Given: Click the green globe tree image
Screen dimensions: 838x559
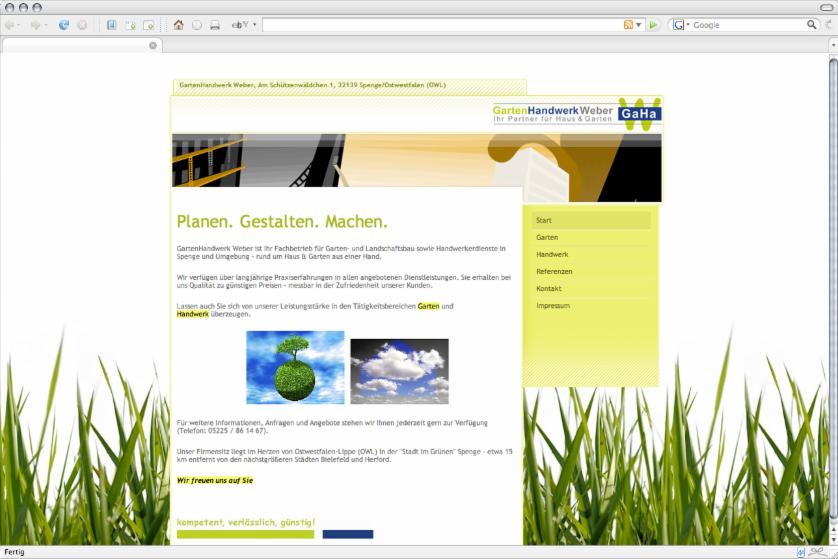Looking at the screenshot, I should point(295,367).
